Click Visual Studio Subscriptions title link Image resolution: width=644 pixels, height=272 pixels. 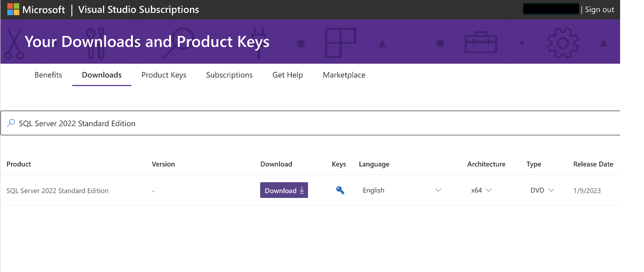(139, 10)
